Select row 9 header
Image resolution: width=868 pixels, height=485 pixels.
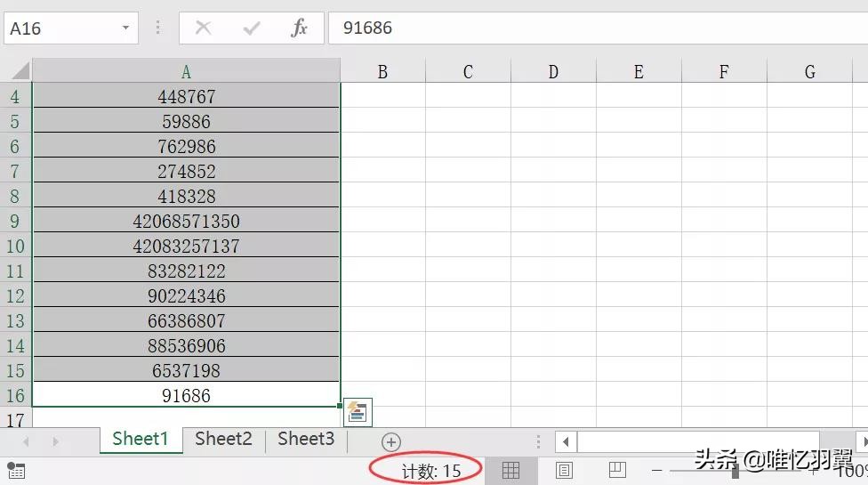[15, 221]
